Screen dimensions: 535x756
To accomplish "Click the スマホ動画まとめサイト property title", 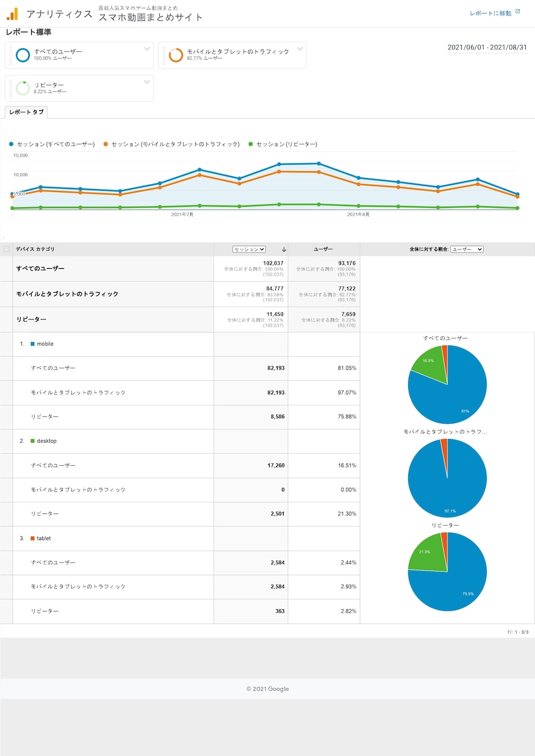I will 151,18.
